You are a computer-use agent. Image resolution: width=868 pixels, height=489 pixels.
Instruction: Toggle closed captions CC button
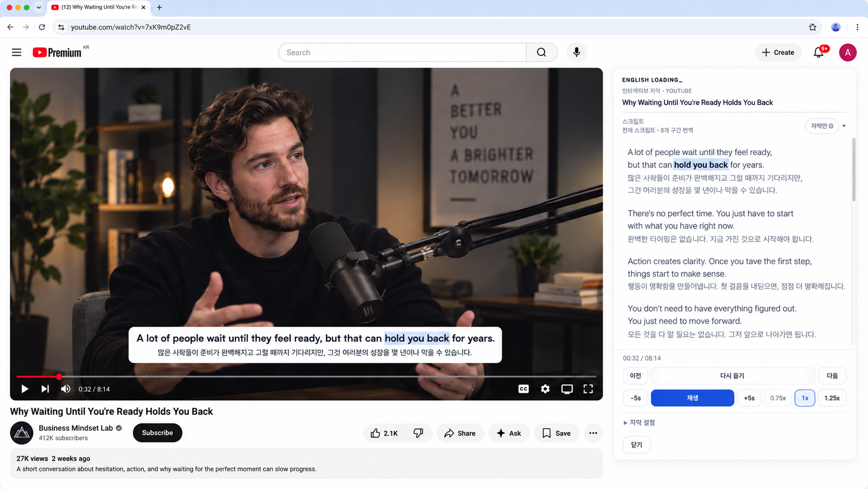click(x=523, y=389)
